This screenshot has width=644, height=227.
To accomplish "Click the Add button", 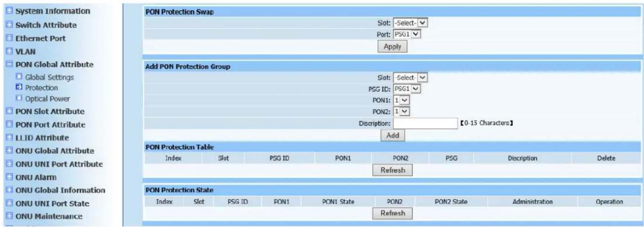I will [393, 136].
